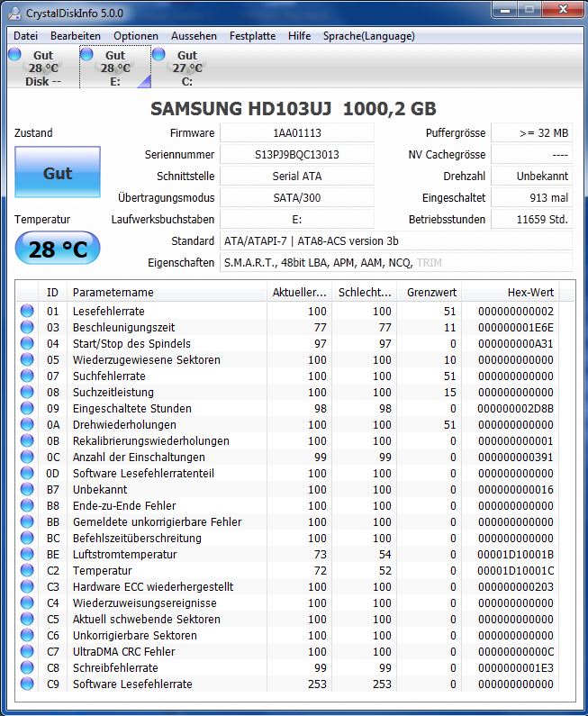Click status orb for Suchfehlerrate row

point(27,376)
